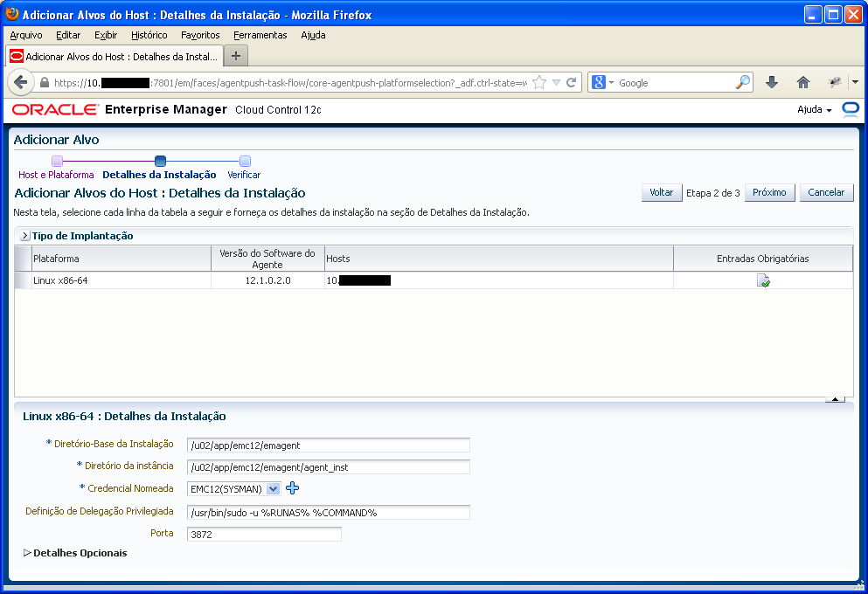The height and width of the screenshot is (594, 868).
Task: Bookmark this page with the star icon
Action: (x=538, y=83)
